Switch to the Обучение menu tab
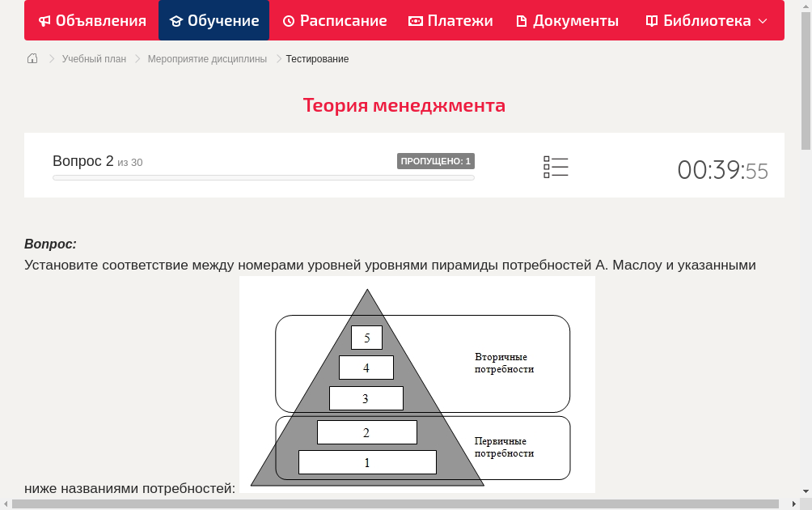812x510 pixels. tap(214, 20)
